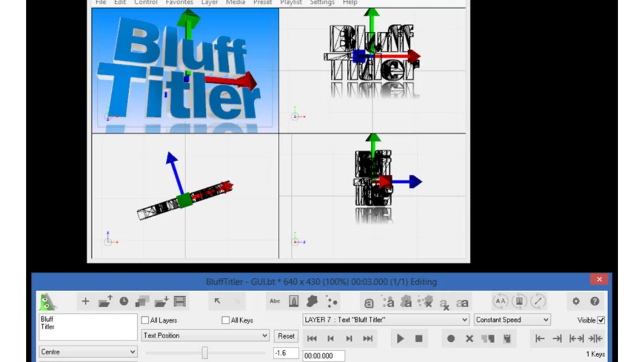Click the 00:00.000 time input field
The height and width of the screenshot is (362, 644).
323,355
